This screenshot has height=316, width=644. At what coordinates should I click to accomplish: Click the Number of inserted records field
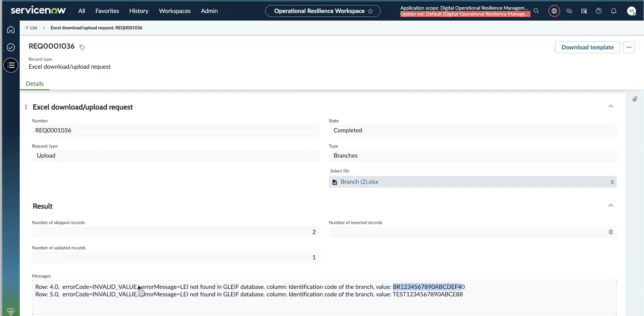472,232
